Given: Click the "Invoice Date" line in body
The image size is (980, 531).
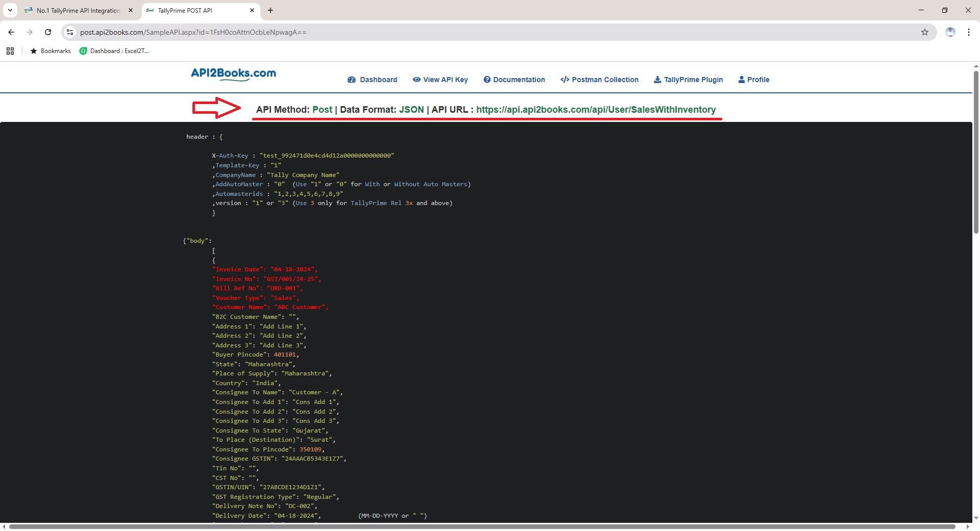Looking at the screenshot, I should [265, 269].
